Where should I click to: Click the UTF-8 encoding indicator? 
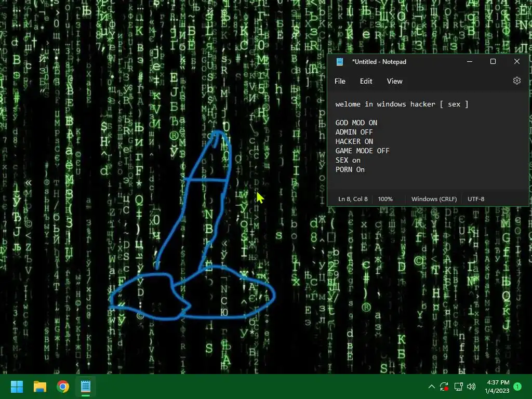[x=476, y=199]
